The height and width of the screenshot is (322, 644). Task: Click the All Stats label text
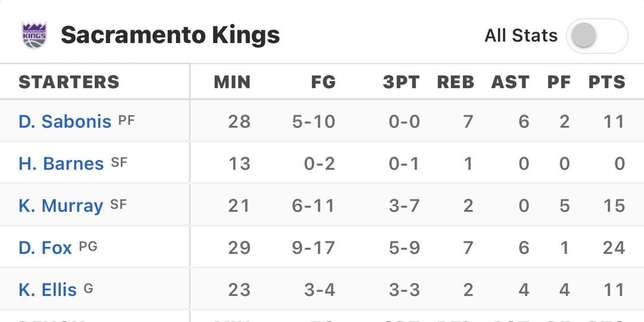click(521, 36)
